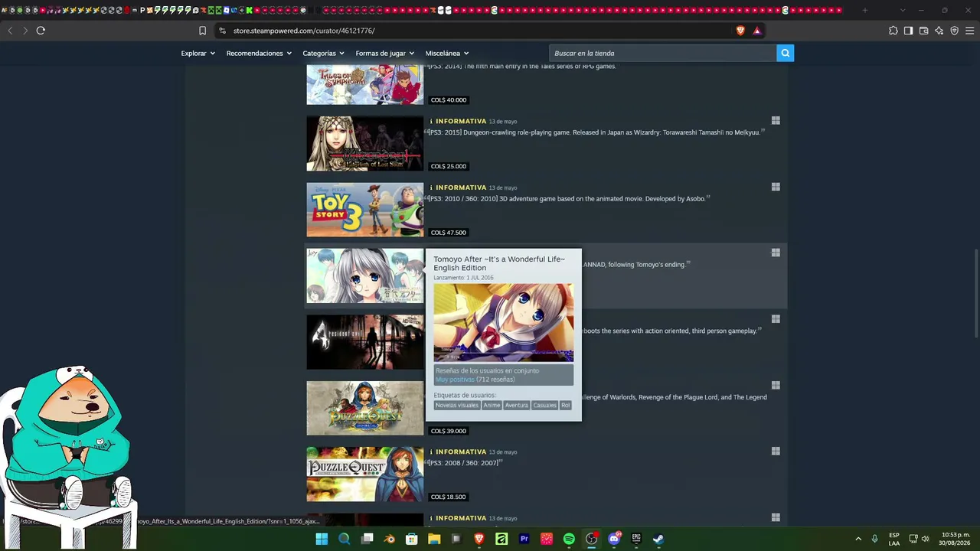This screenshot has width=980, height=551.
Task: Click the grid icon on Resident Evil 4 row
Action: (776, 319)
